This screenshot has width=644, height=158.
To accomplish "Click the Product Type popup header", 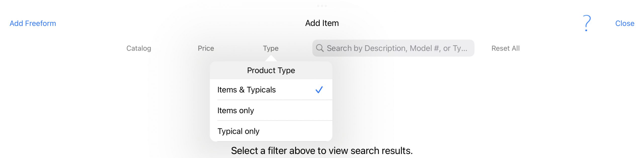I will pyautogui.click(x=271, y=70).
